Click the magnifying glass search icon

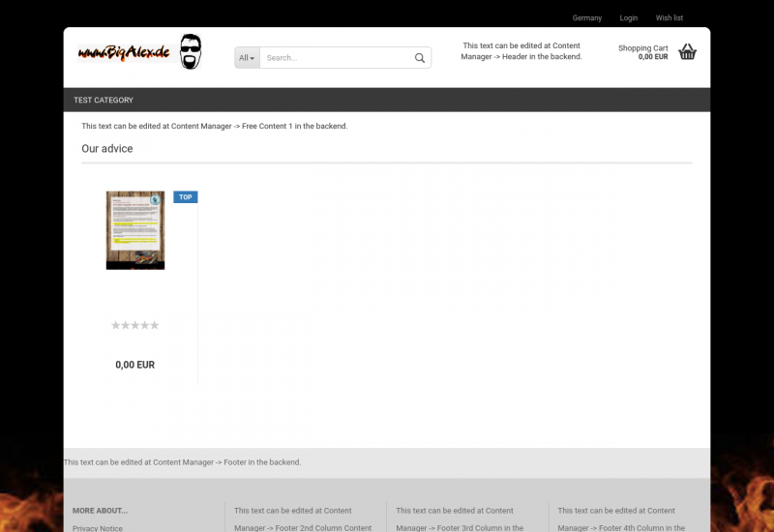coord(420,58)
